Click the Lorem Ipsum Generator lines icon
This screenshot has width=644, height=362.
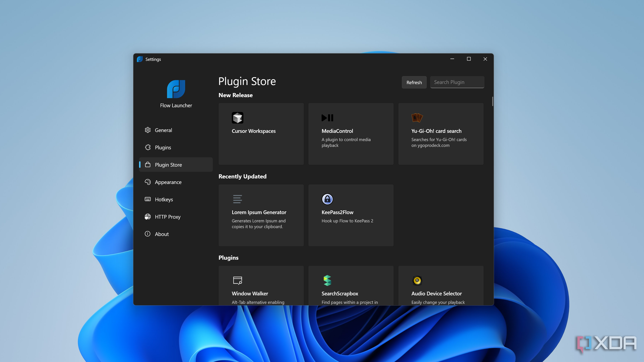(237, 199)
